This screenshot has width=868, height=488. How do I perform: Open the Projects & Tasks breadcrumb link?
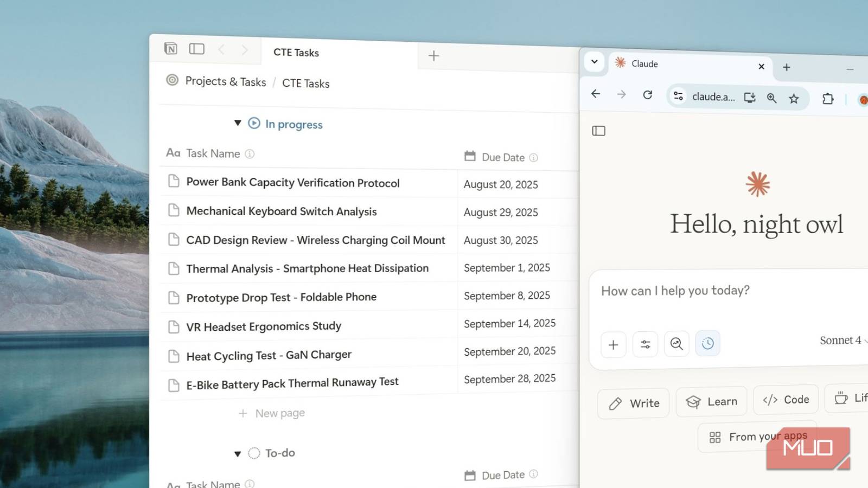click(226, 81)
